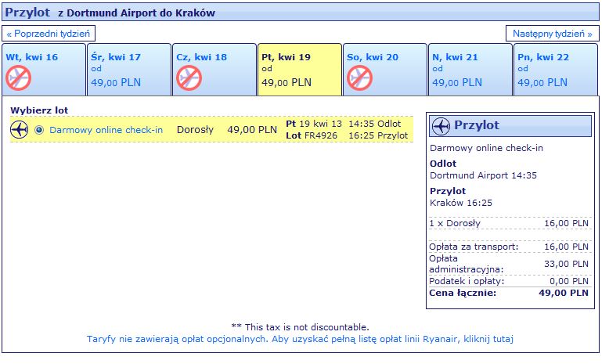The height and width of the screenshot is (364, 609).
Task: Select the Pn, kwi 22 date tab
Action: [x=556, y=70]
